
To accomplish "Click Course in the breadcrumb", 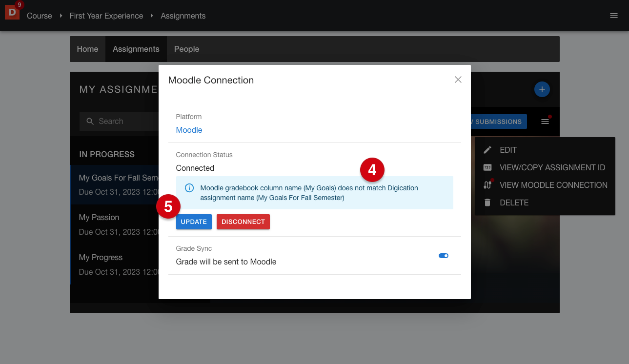I will point(40,16).
